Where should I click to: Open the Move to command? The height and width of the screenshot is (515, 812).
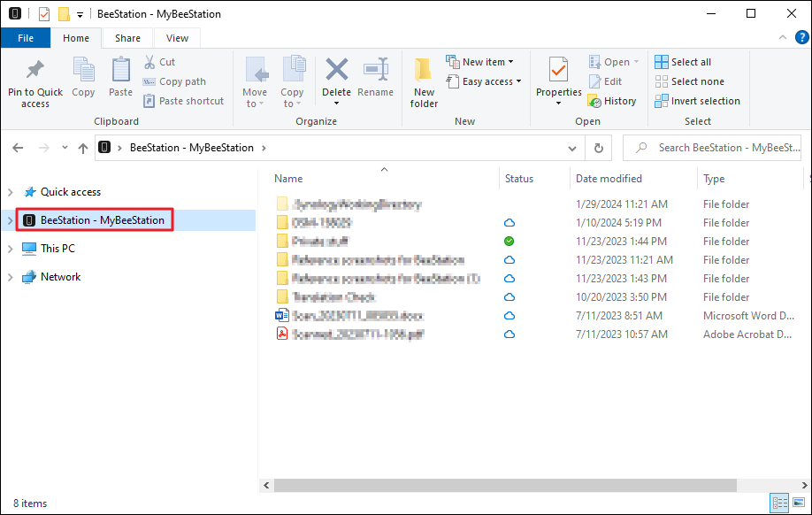click(255, 82)
